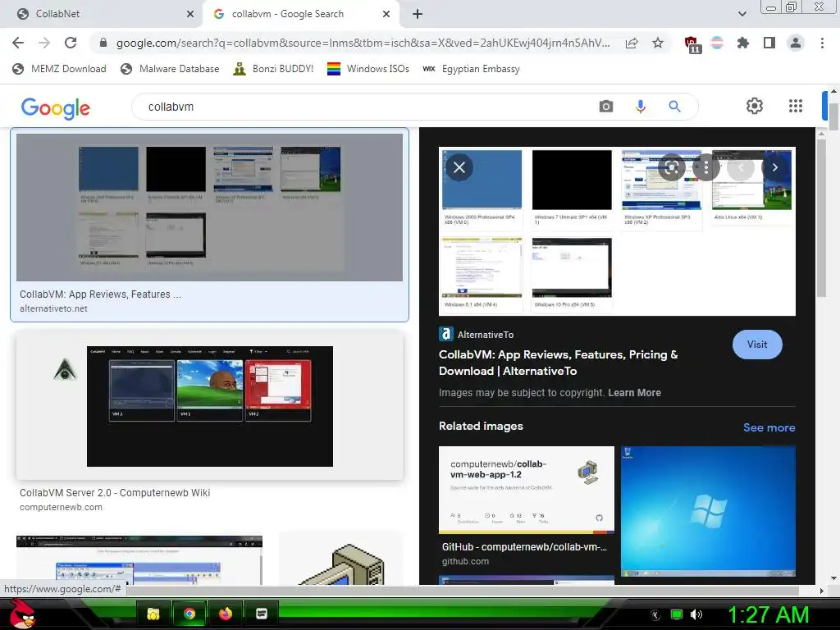Bookmark this page with star icon
This screenshot has width=840, height=630.
658,43
